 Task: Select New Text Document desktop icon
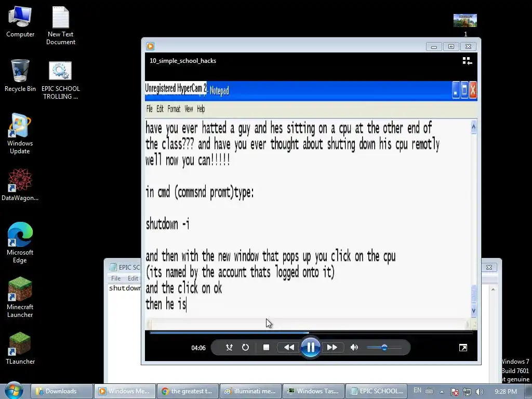[61, 26]
